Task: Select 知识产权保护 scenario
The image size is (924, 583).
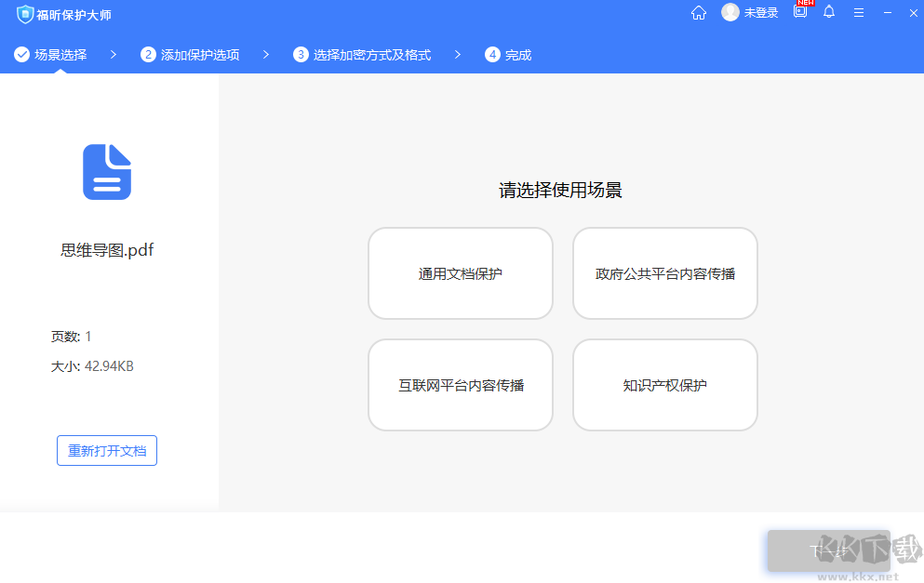Action: (x=664, y=385)
